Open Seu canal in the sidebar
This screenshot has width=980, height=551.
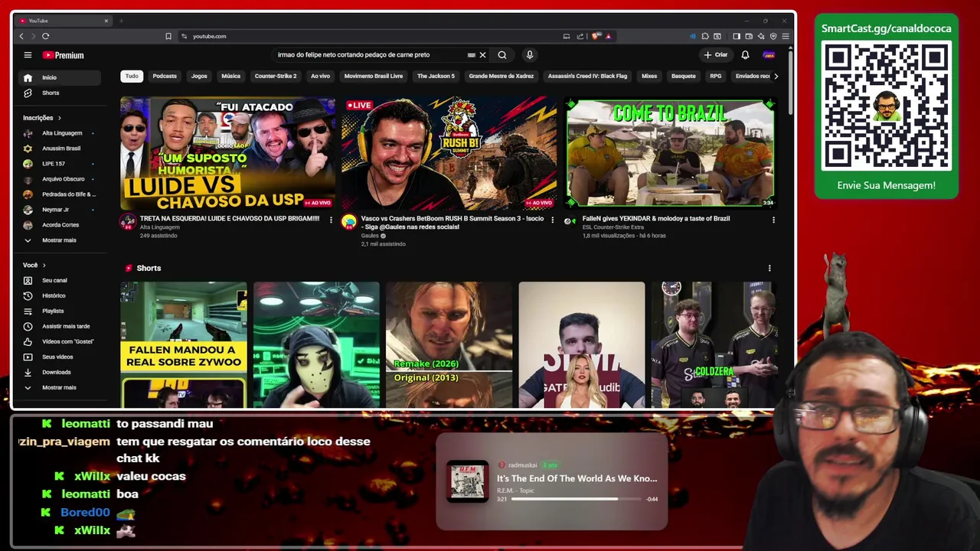tap(60, 280)
